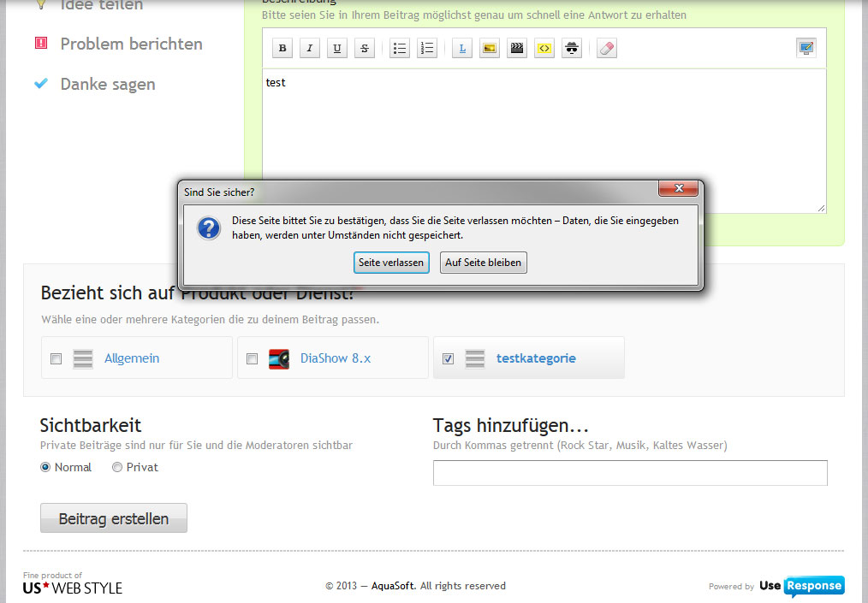The height and width of the screenshot is (603, 868).
Task: Check the Allgemein category checkbox
Action: [56, 359]
